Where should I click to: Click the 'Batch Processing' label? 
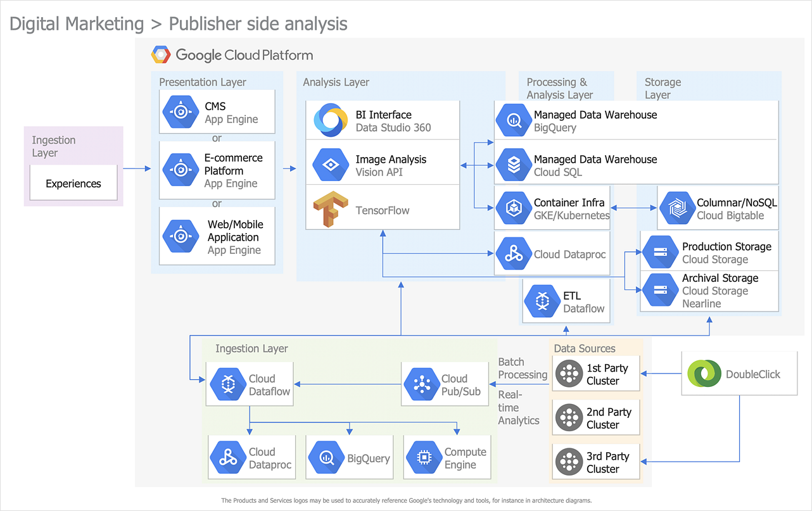(x=523, y=368)
